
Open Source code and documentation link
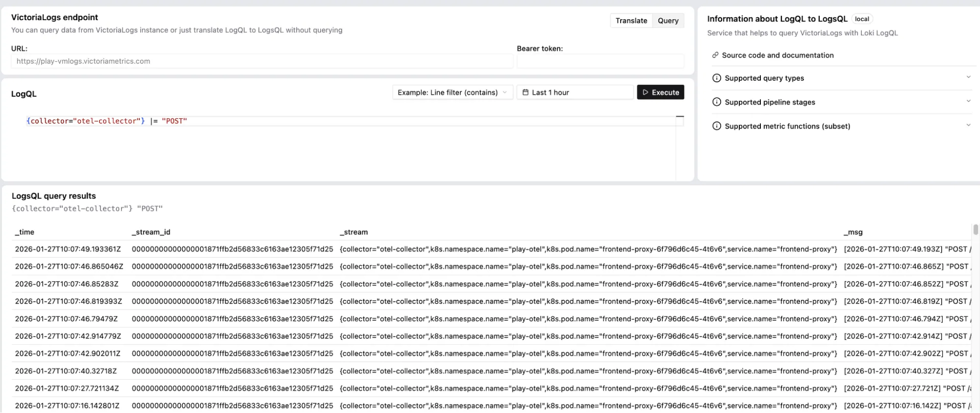pyautogui.click(x=778, y=55)
